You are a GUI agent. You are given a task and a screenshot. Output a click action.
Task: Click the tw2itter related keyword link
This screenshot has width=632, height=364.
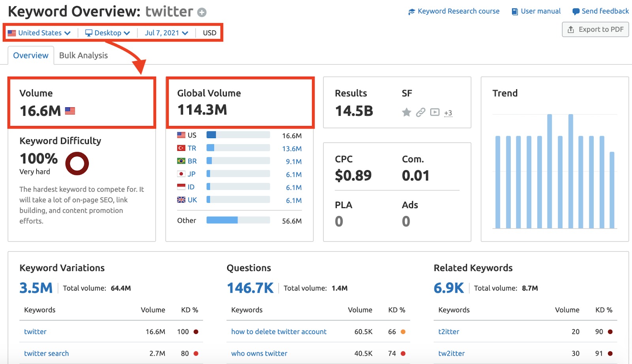(x=451, y=353)
